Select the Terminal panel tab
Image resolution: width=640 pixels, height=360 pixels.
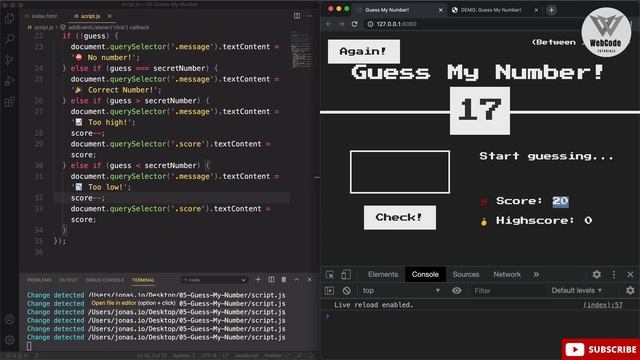[143, 280]
